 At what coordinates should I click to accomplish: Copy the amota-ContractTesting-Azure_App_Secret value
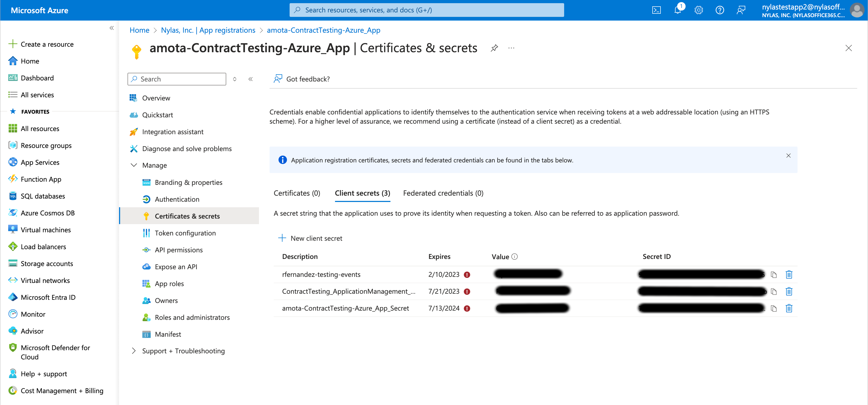coord(774,308)
